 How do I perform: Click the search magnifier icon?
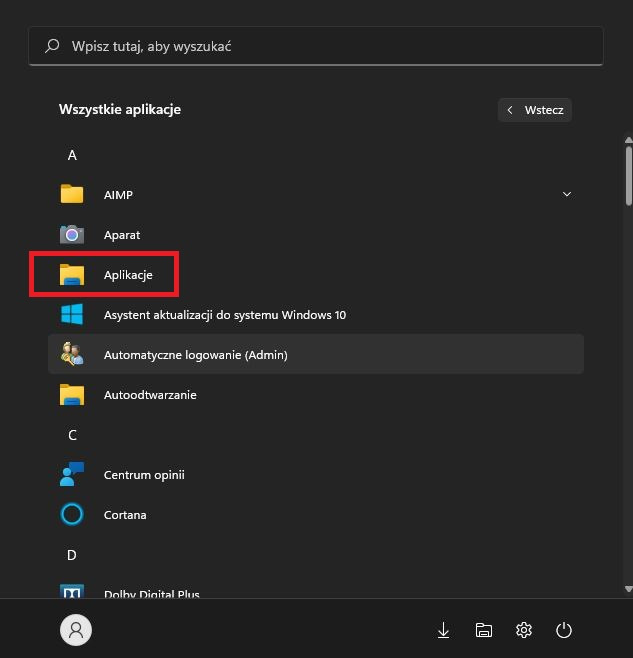pos(52,46)
